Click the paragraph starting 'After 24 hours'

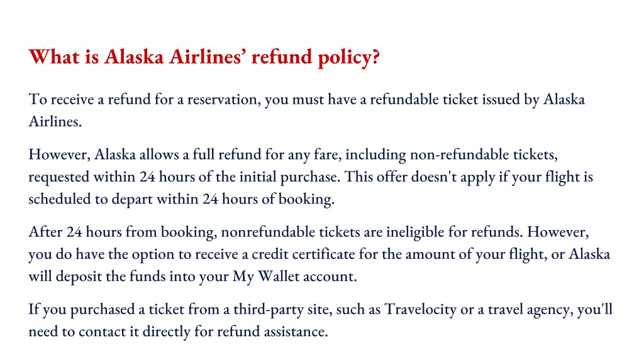click(x=319, y=254)
